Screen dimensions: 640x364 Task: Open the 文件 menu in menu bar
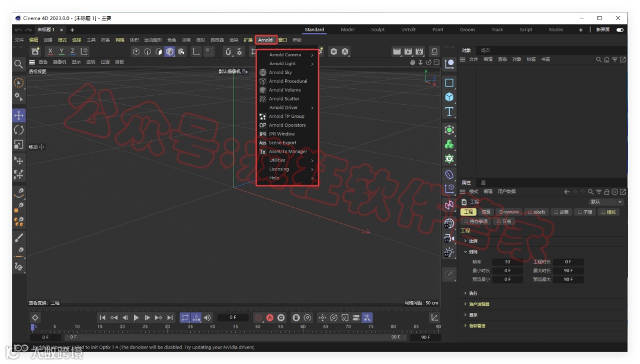pos(19,40)
